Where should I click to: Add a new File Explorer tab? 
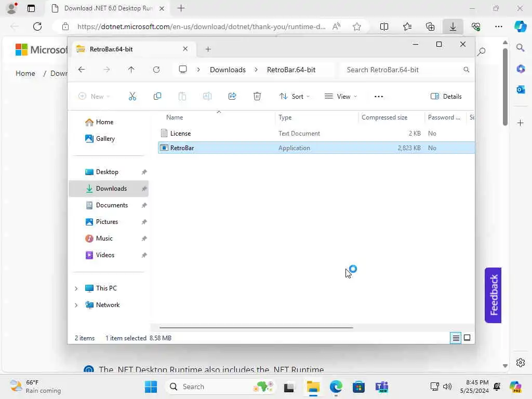(x=208, y=49)
